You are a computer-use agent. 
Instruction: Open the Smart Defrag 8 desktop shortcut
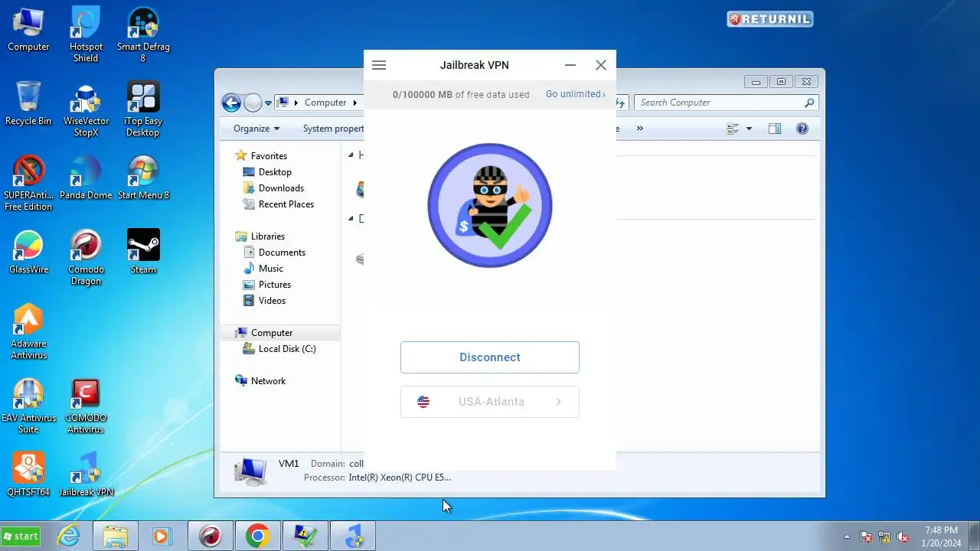point(143,35)
